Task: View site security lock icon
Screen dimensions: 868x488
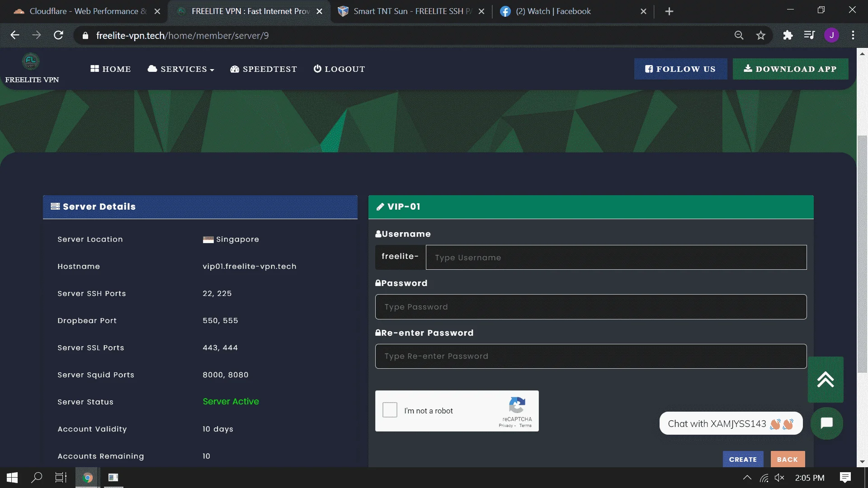Action: click(85, 35)
